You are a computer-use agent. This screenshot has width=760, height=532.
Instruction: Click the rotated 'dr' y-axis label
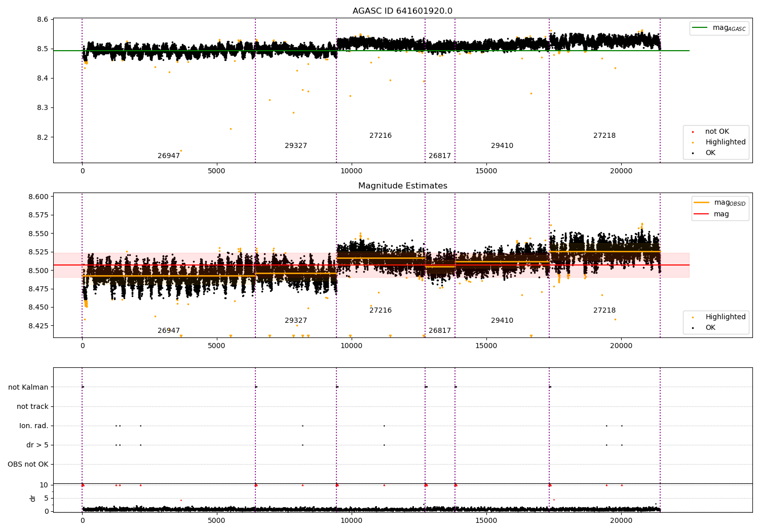[x=33, y=498]
